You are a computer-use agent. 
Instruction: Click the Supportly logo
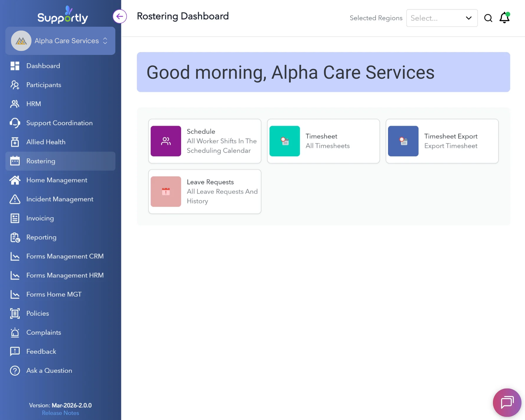tap(63, 15)
